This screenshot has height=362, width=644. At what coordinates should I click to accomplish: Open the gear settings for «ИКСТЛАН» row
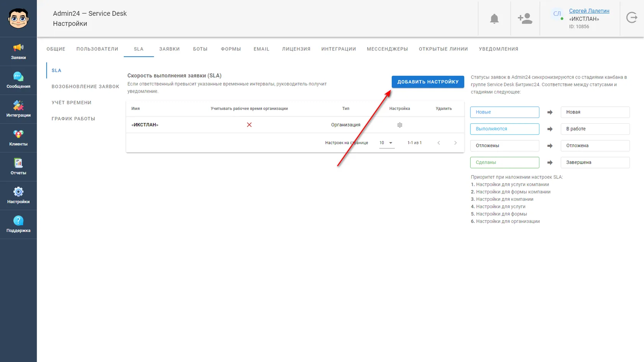(400, 125)
